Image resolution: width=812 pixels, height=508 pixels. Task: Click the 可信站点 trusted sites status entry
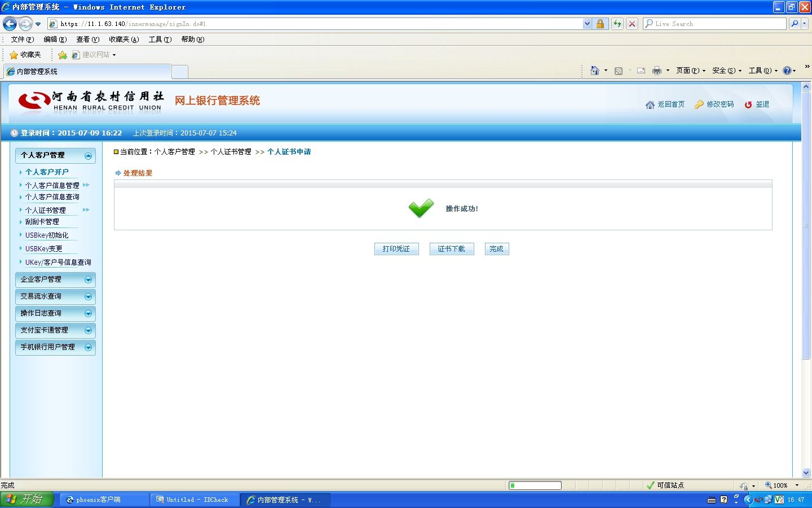pyautogui.click(x=665, y=485)
